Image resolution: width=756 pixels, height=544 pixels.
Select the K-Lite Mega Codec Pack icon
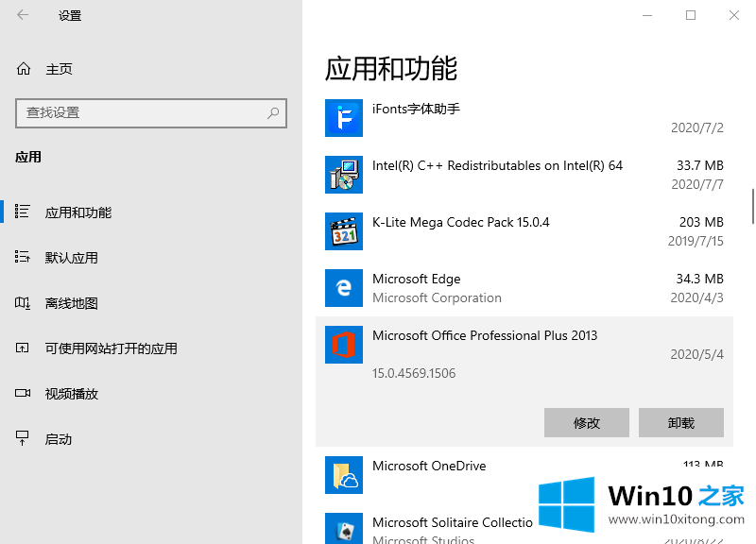click(x=344, y=231)
